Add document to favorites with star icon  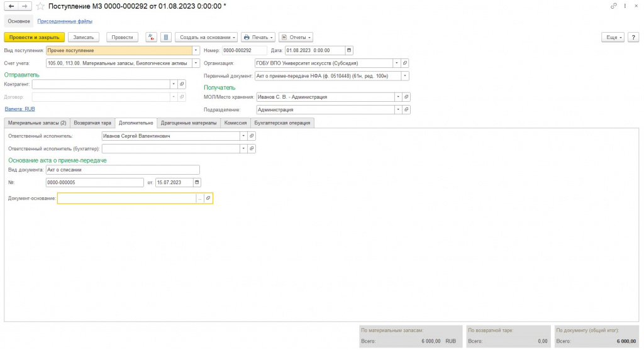click(40, 6)
